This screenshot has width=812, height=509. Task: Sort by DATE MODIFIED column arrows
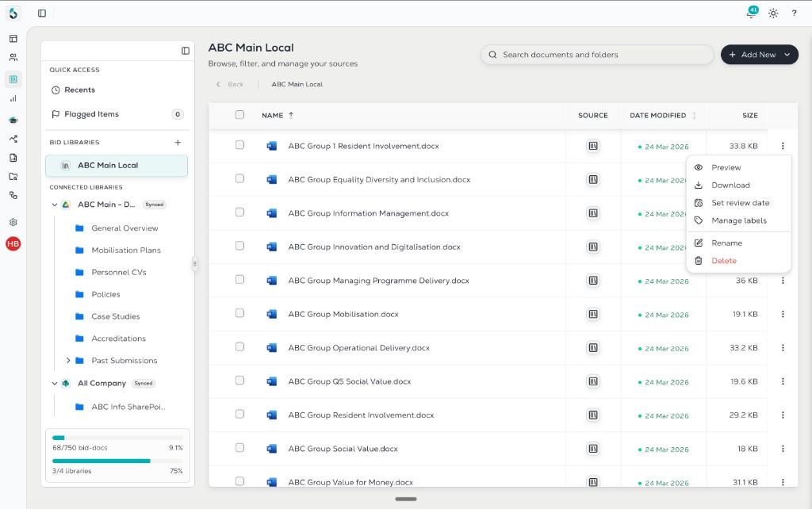point(694,116)
